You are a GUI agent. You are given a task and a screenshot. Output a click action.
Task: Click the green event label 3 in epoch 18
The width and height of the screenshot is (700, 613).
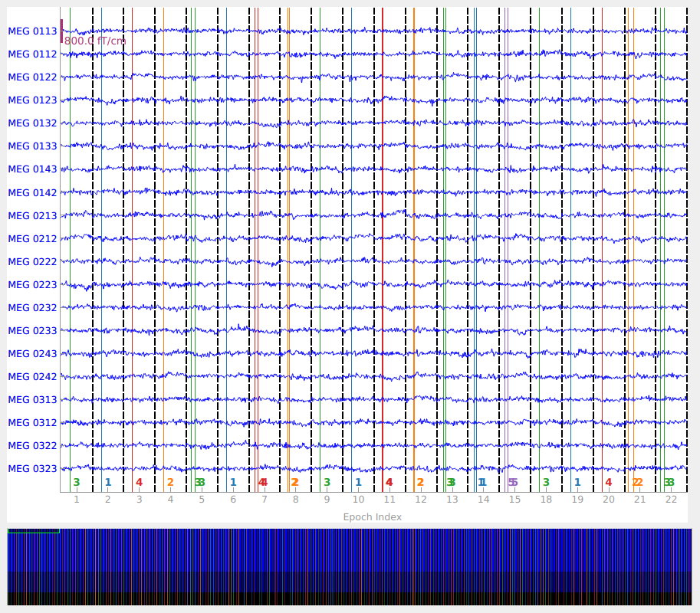546,482
